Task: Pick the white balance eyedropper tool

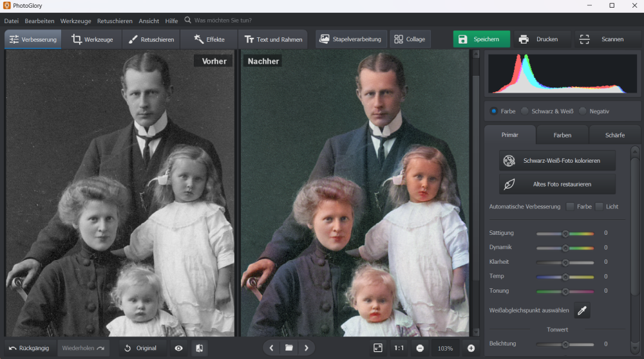Action: click(582, 311)
